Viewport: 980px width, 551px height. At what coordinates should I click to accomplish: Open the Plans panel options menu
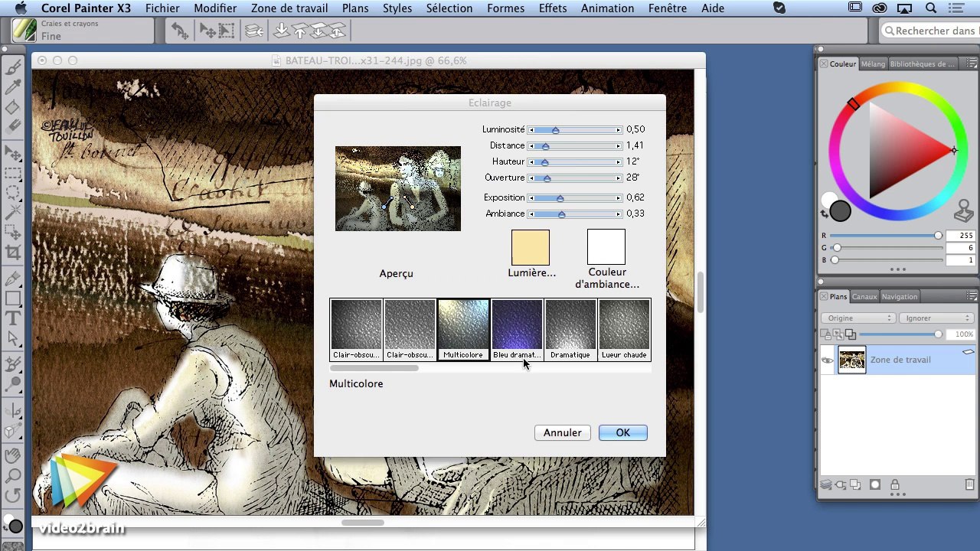point(972,296)
